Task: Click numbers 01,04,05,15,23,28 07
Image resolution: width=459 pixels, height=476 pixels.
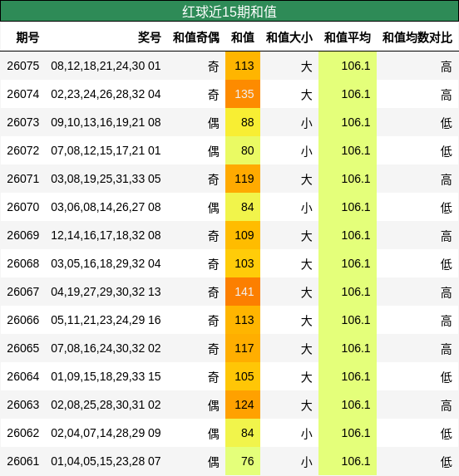Action: [x=106, y=461]
